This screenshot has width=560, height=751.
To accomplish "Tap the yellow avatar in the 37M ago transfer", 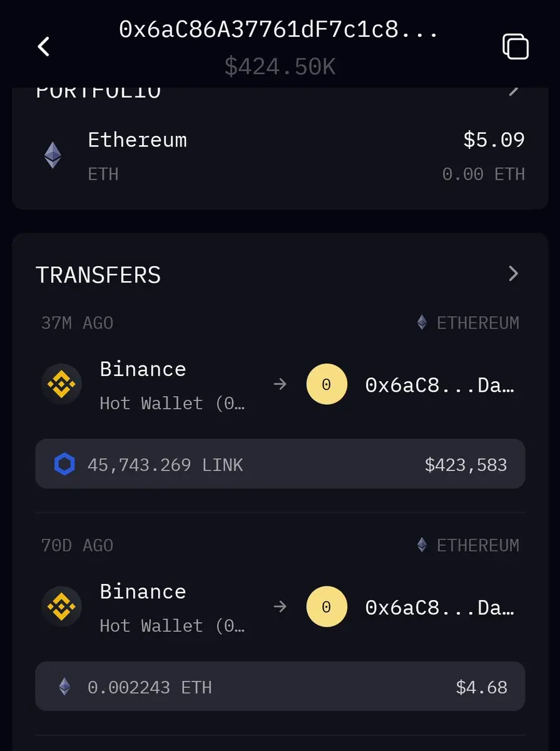I will 327,384.
